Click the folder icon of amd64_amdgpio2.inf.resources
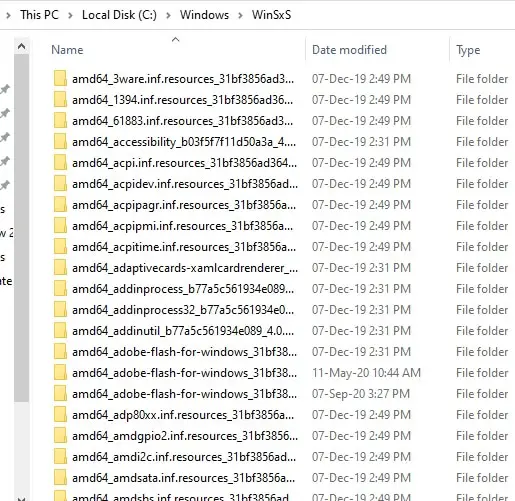The image size is (515, 501). 60,436
